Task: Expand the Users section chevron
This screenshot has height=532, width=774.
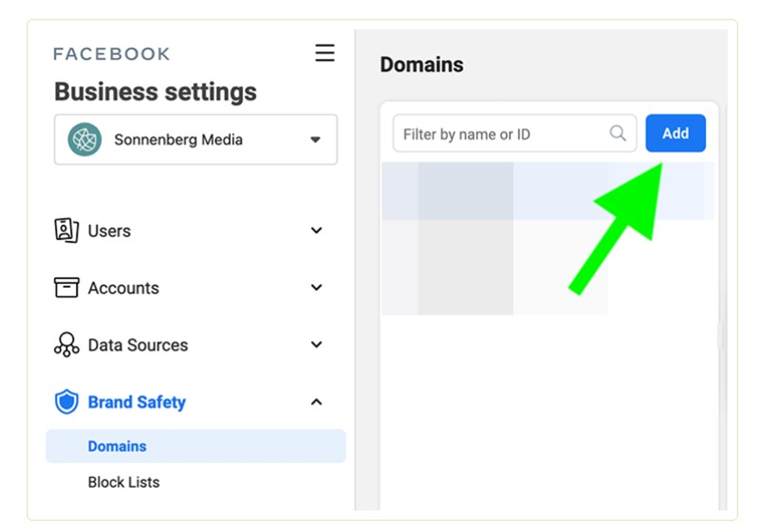Action: click(316, 230)
